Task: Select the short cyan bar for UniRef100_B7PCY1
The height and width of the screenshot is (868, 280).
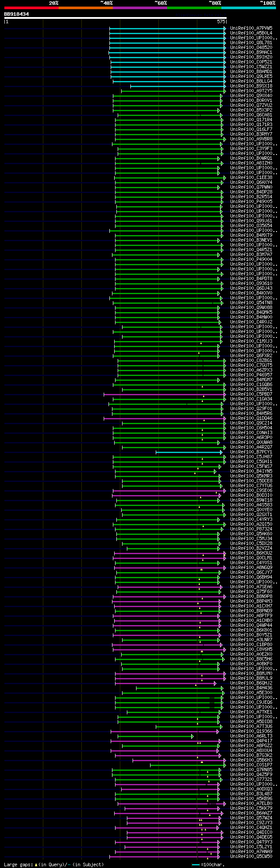Action: 189,452
